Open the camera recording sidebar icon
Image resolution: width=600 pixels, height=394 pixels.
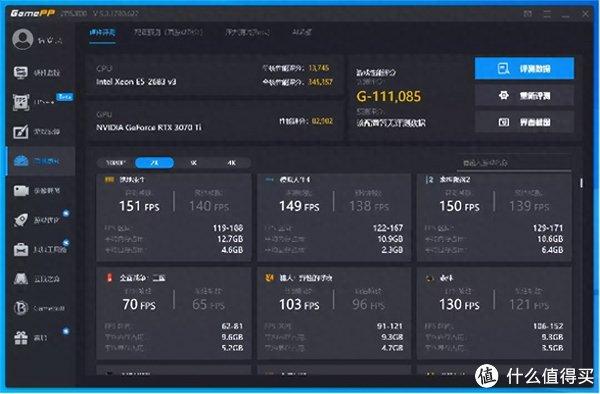[21, 190]
